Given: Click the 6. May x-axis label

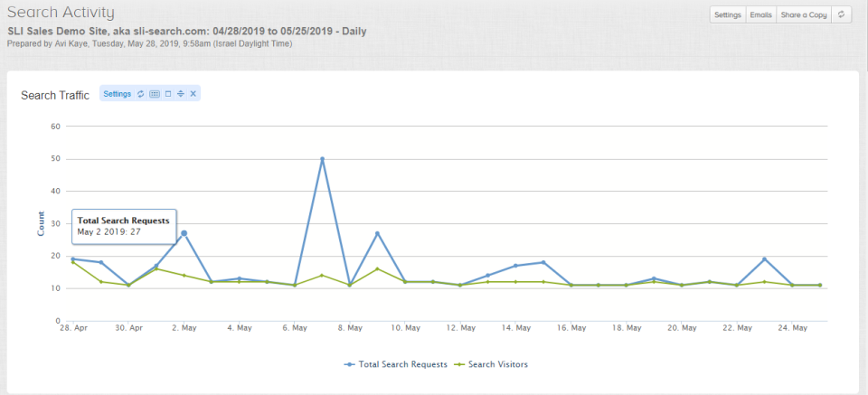Looking at the screenshot, I should click(x=294, y=328).
